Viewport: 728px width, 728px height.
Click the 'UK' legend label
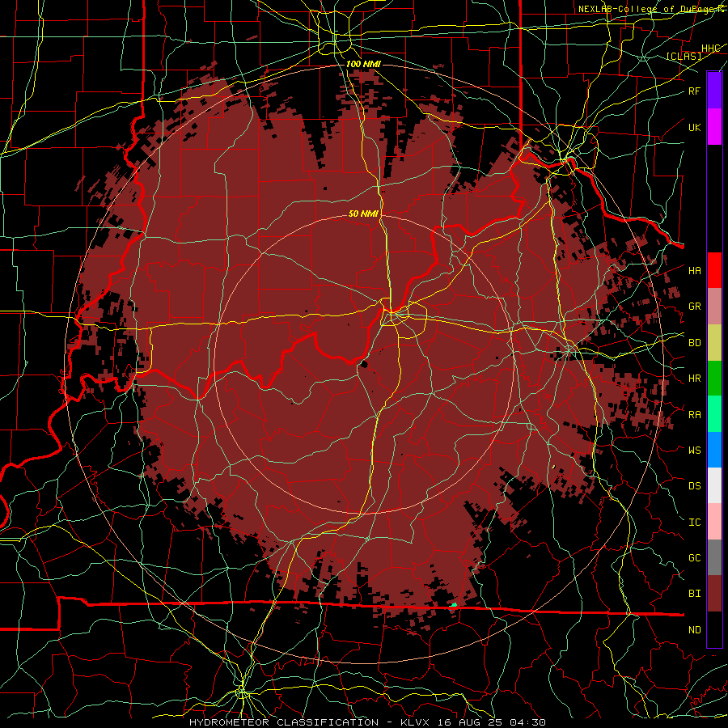point(695,127)
